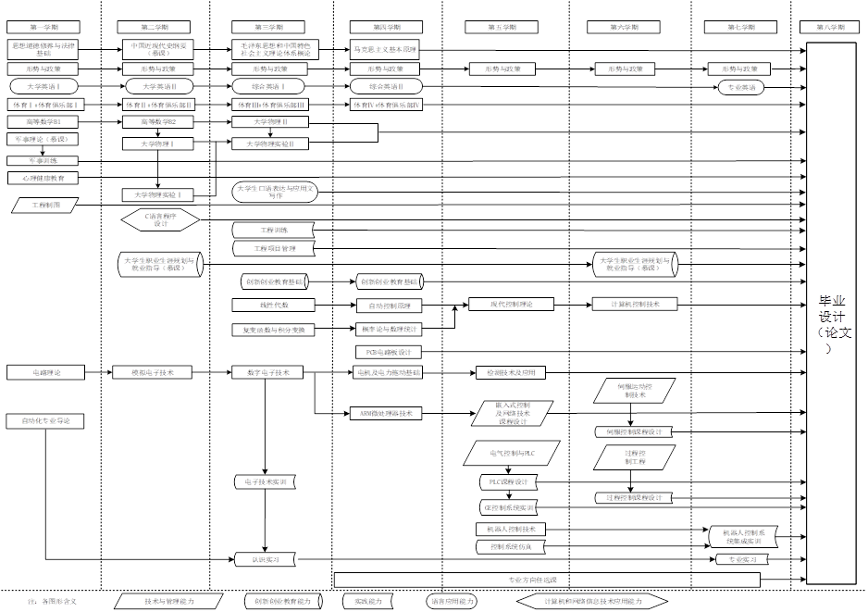Select the 电路理论 course box
868x612 pixels.
[x=45, y=372]
